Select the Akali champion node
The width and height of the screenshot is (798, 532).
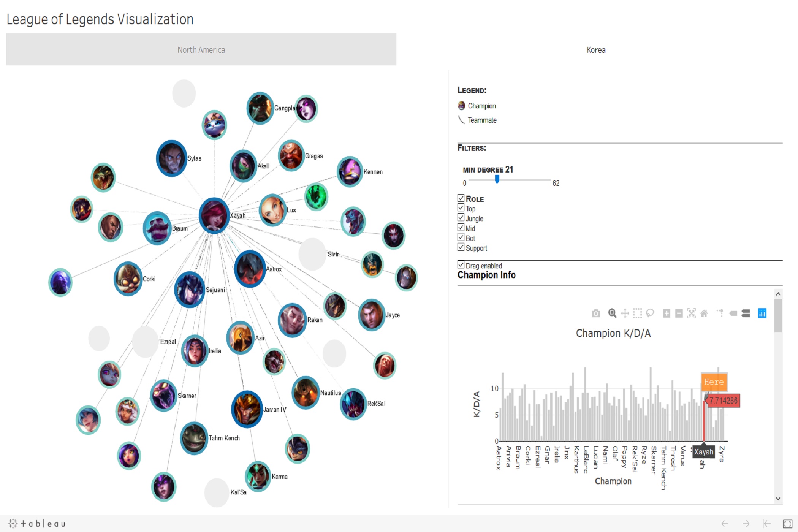pyautogui.click(x=243, y=166)
